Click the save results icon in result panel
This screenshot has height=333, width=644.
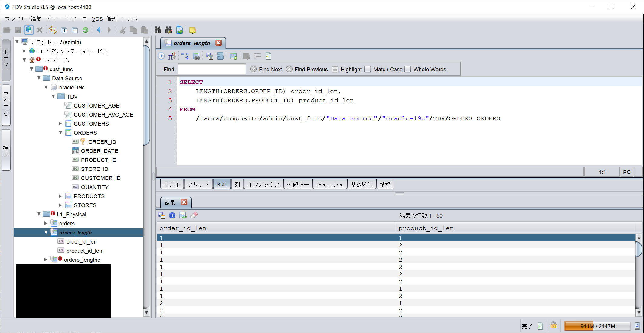[162, 215]
